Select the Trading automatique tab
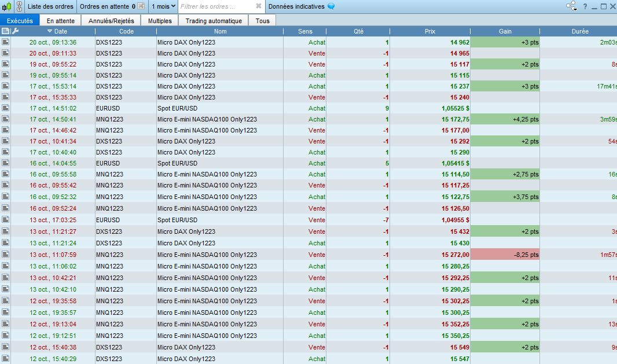617x364 pixels. tap(214, 20)
